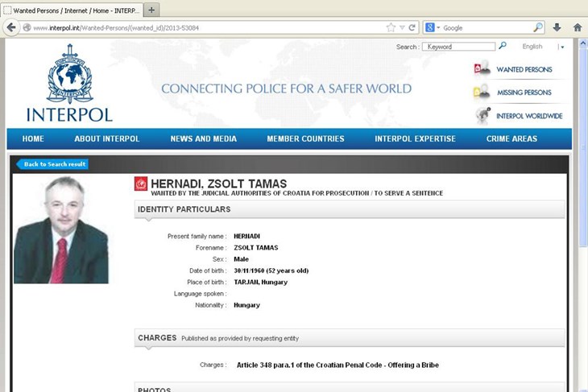The height and width of the screenshot is (392, 588).
Task: Click the Article 348 charge text
Action: [337, 365]
